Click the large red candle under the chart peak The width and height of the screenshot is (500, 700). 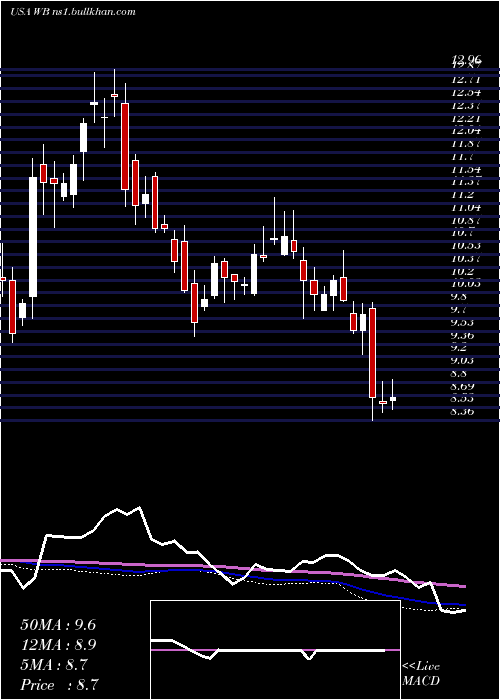[125, 146]
